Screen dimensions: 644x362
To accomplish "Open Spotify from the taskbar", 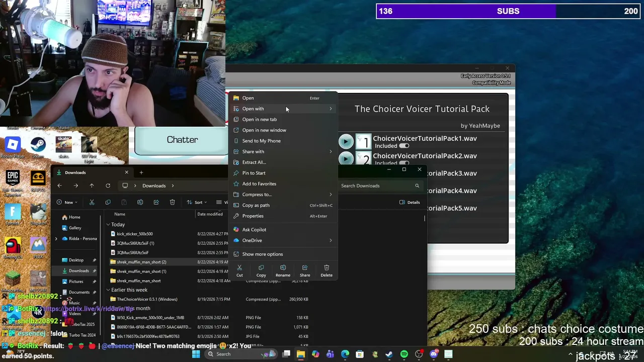I will click(x=404, y=354).
